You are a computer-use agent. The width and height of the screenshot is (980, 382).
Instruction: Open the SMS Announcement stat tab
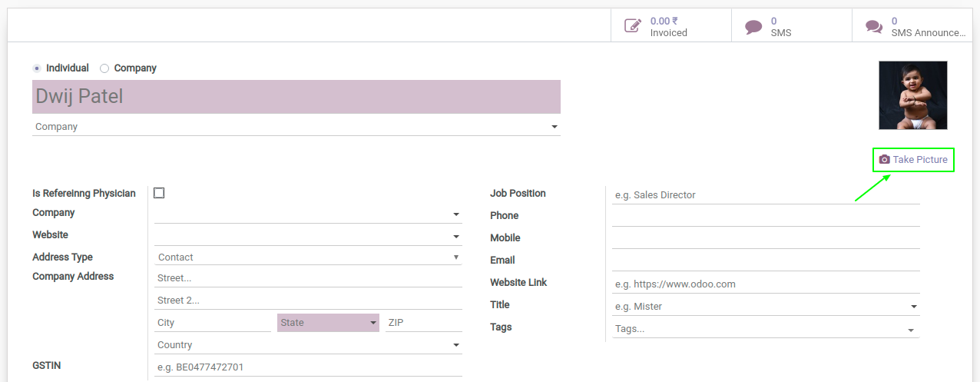[912, 26]
